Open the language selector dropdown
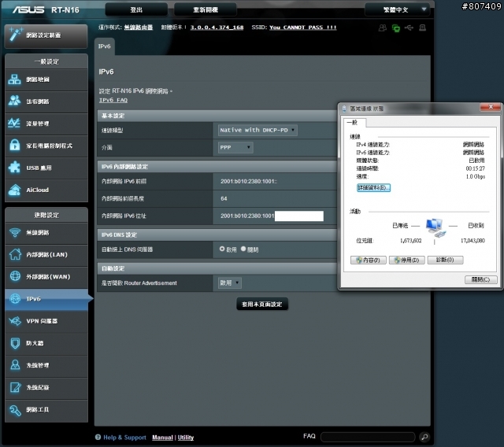Image resolution: width=504 pixels, height=447 pixels. click(397, 9)
